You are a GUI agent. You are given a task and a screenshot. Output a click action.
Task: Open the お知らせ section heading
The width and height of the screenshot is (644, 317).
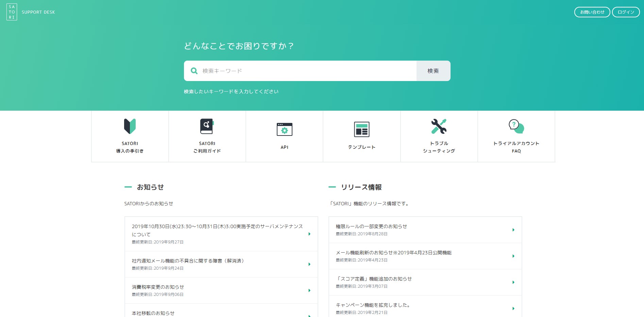click(x=150, y=187)
